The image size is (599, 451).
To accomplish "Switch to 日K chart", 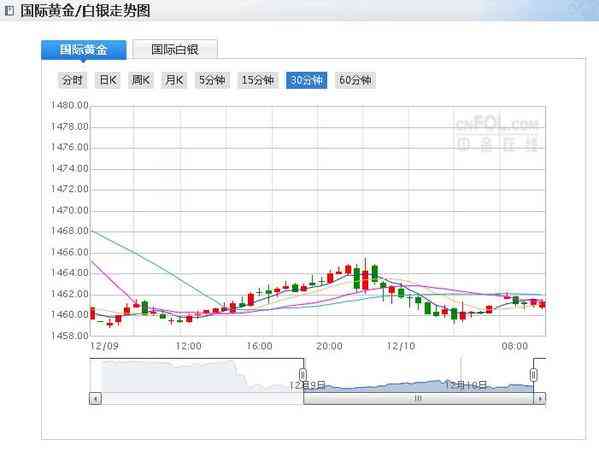I will [x=108, y=80].
